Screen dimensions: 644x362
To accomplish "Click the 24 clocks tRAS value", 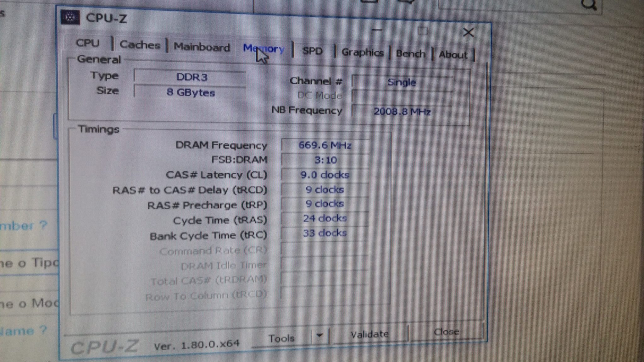I will click(325, 218).
